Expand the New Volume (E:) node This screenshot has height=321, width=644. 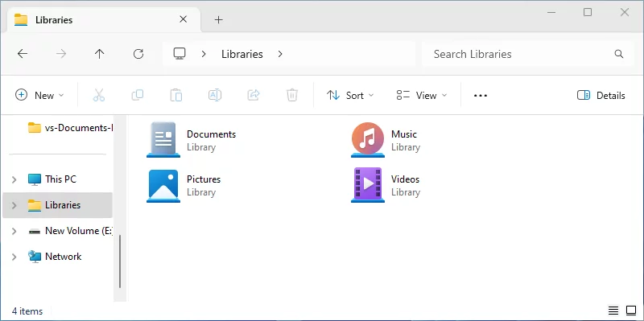14,231
